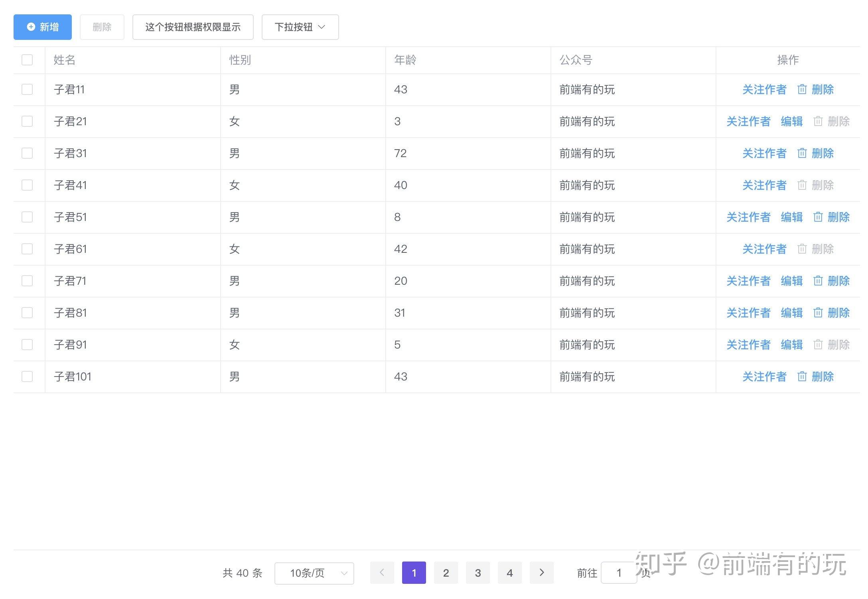Click 关注作者 link in 子君41 row
The height and width of the screenshot is (599, 868).
pos(764,185)
